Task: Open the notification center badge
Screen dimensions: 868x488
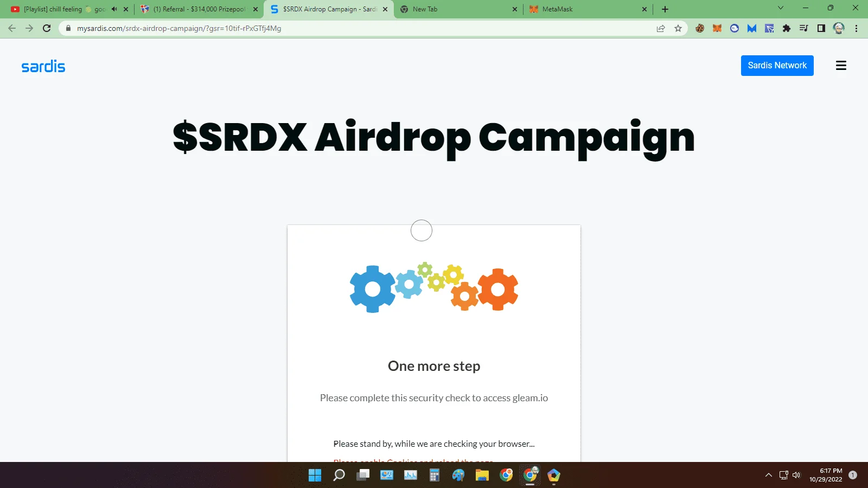Action: [853, 475]
